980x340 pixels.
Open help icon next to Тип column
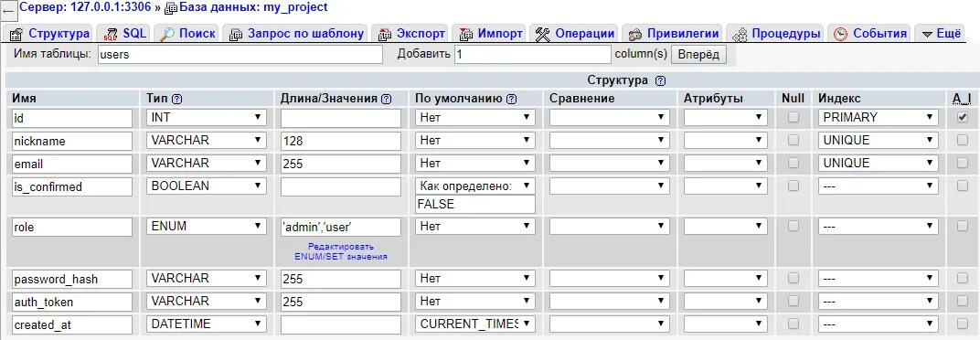click(176, 99)
